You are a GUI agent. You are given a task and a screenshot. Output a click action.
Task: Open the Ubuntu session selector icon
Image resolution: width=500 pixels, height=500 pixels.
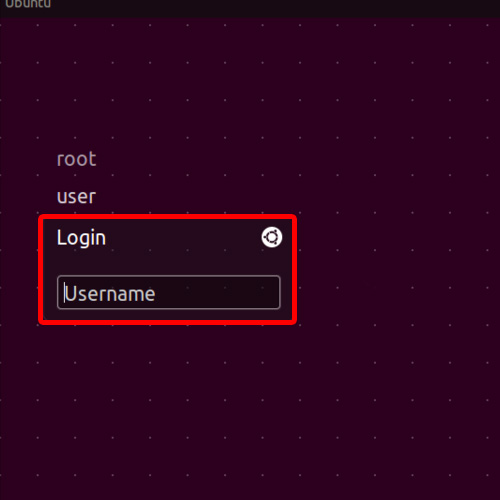point(272,237)
